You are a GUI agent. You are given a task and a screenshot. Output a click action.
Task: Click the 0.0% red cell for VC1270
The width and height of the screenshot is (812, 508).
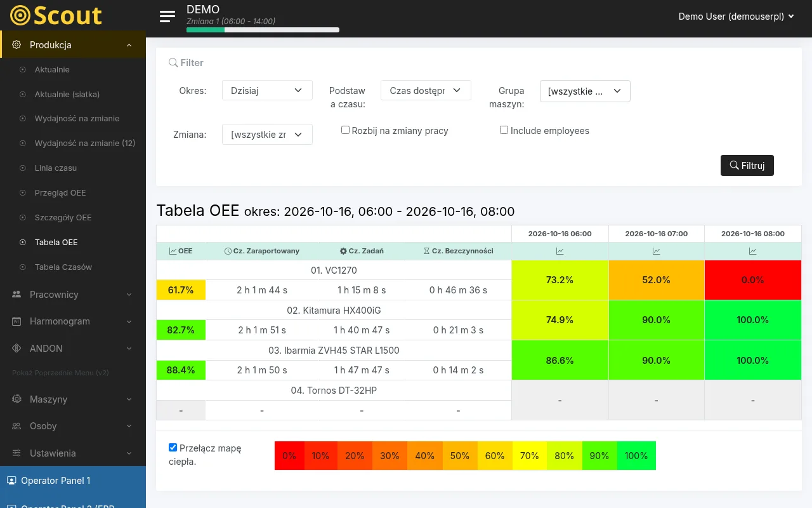753,280
